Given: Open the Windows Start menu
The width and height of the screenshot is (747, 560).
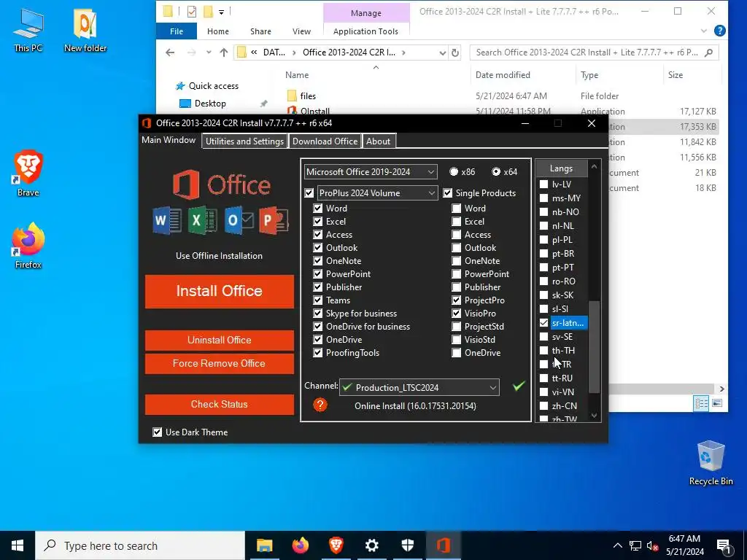Looking at the screenshot, I should (18, 545).
